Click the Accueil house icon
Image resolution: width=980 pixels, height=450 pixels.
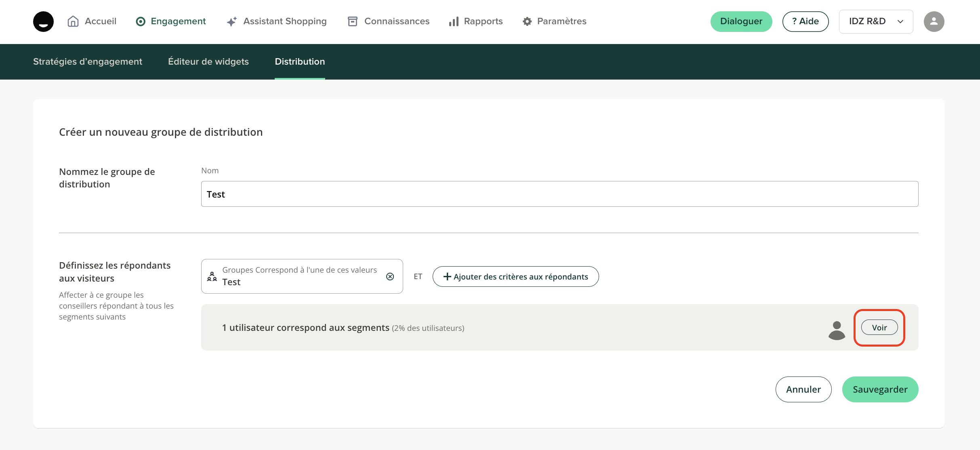click(73, 21)
